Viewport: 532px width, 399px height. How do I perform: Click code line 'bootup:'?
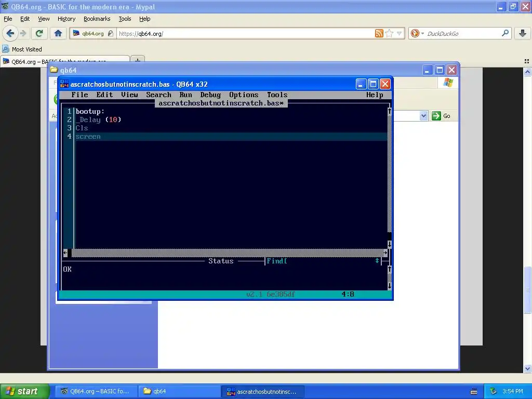click(90, 111)
